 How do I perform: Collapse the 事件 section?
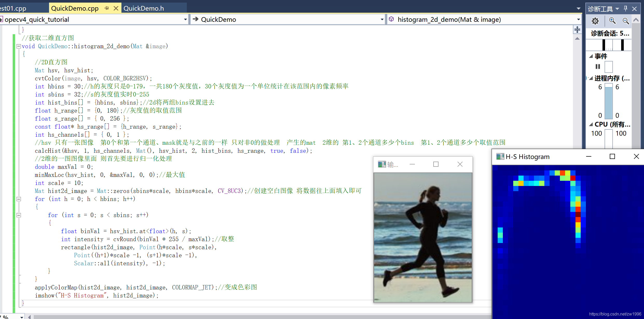[x=591, y=56]
